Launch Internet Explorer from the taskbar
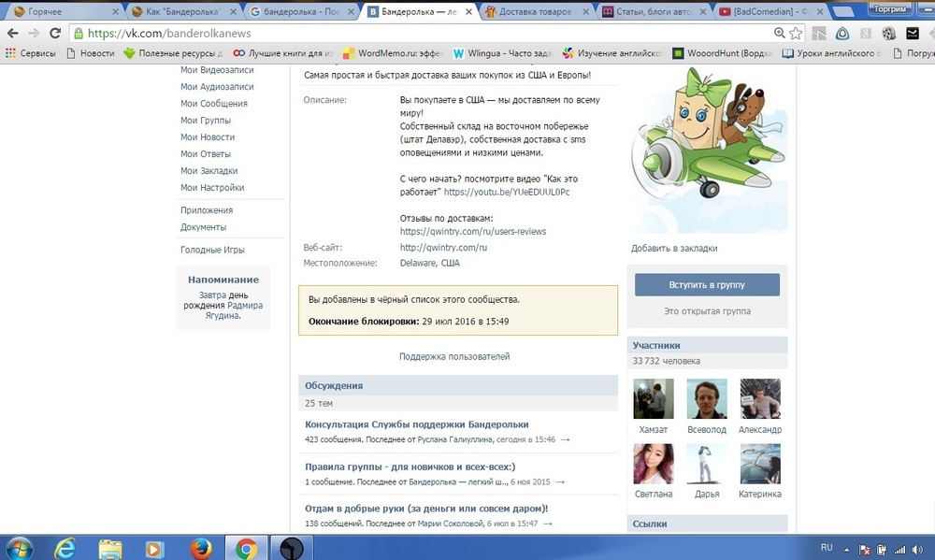 tap(65, 547)
